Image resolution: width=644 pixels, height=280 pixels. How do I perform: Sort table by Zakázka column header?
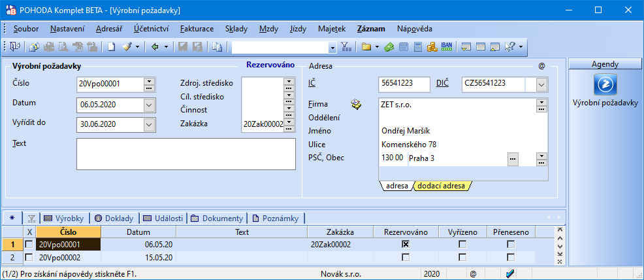(340, 232)
